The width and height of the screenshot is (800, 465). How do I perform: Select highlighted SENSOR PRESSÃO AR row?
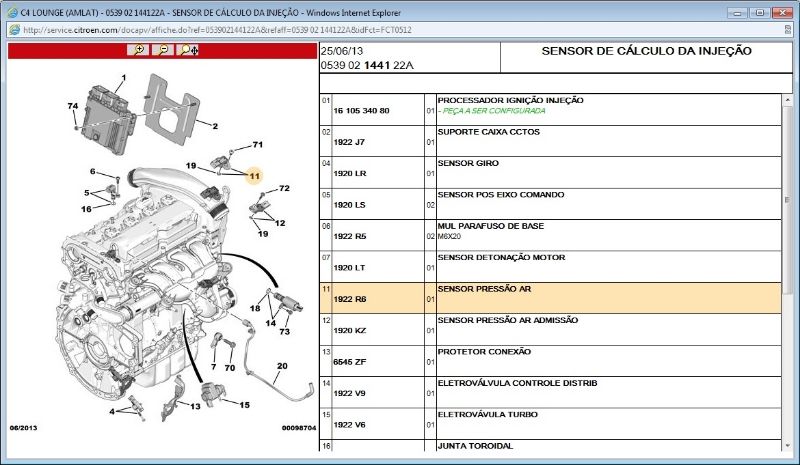(x=551, y=298)
